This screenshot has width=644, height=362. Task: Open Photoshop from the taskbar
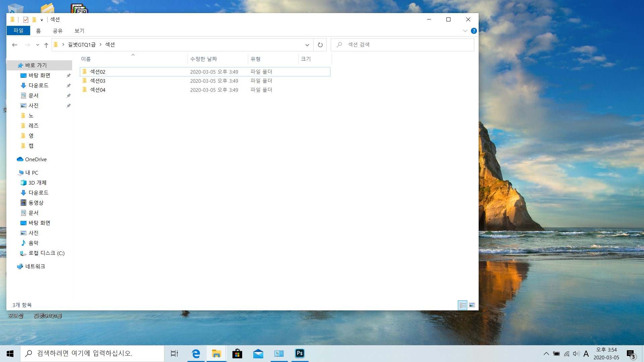300,353
